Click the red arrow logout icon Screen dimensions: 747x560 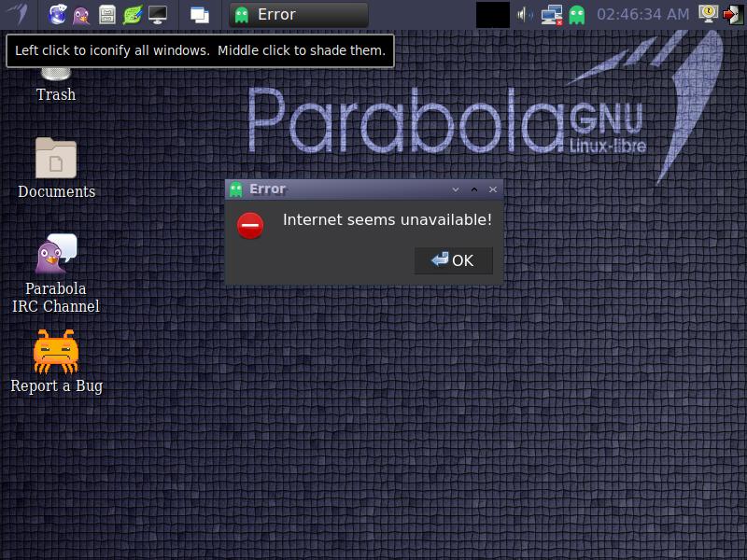coord(732,15)
